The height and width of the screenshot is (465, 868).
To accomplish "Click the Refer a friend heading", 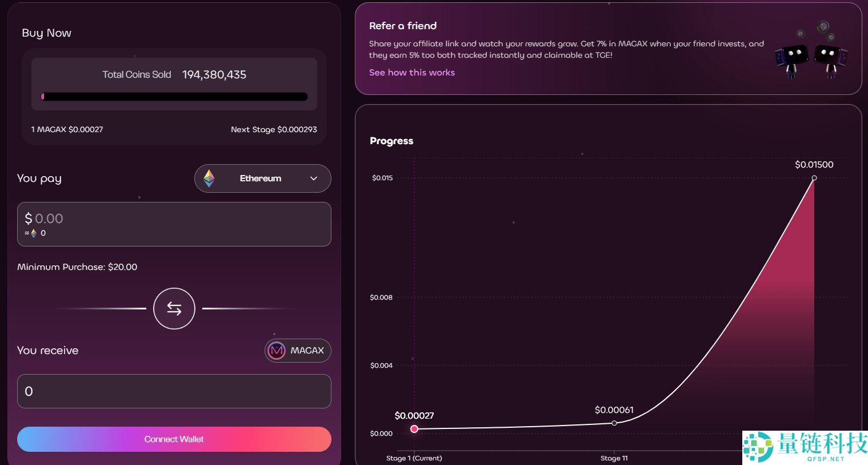I will (x=403, y=26).
